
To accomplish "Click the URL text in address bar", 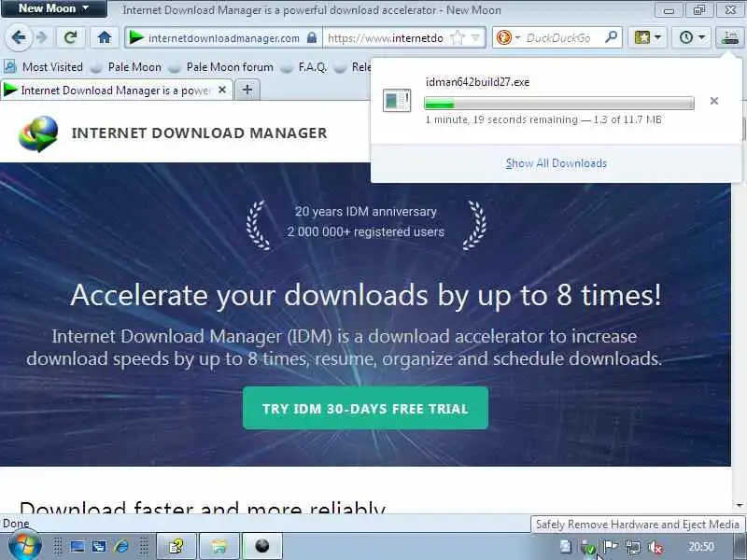I will coord(386,37).
